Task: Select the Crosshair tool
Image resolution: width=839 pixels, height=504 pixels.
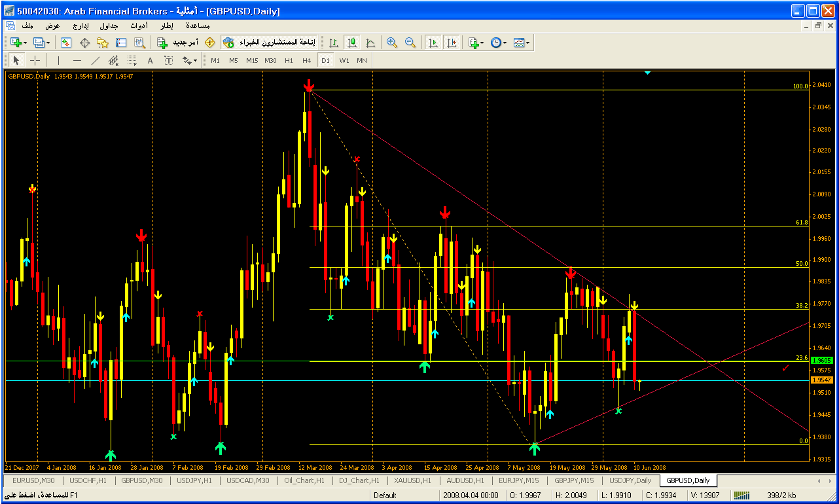Action: tap(35, 60)
